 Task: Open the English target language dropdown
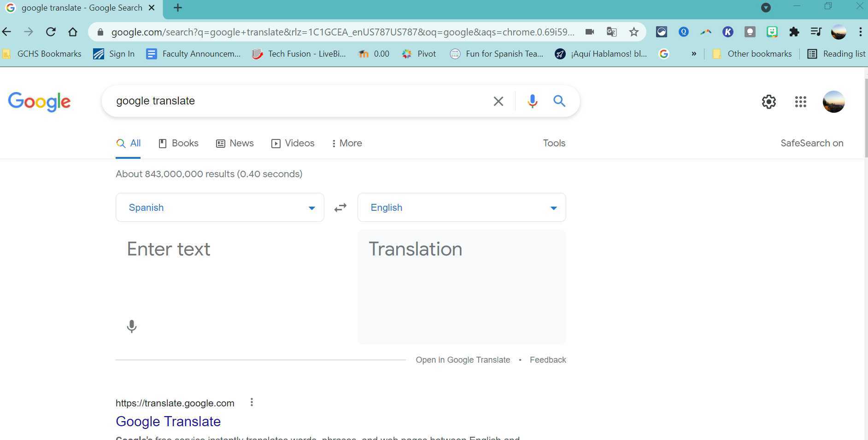[462, 208]
